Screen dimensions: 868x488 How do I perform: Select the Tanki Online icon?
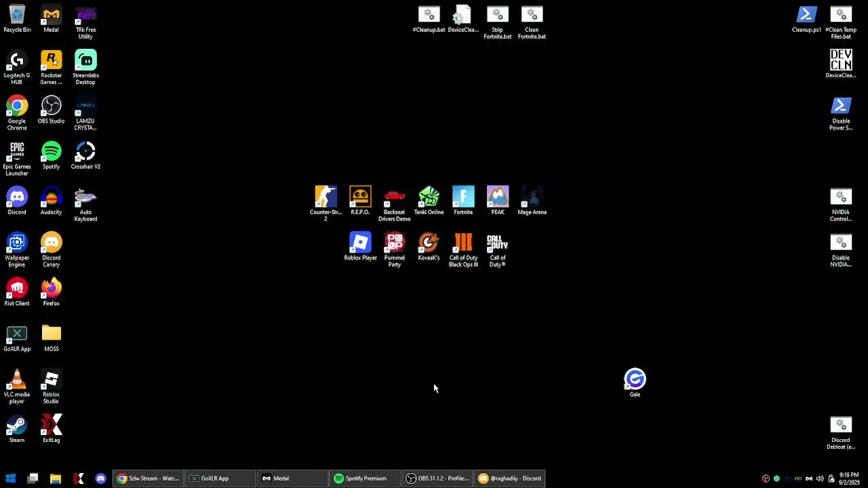[429, 201]
